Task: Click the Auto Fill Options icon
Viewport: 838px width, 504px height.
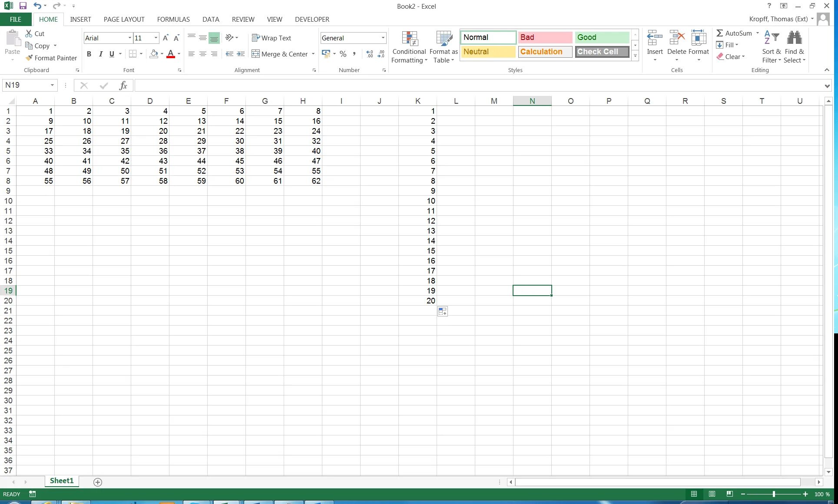Action: tap(442, 311)
